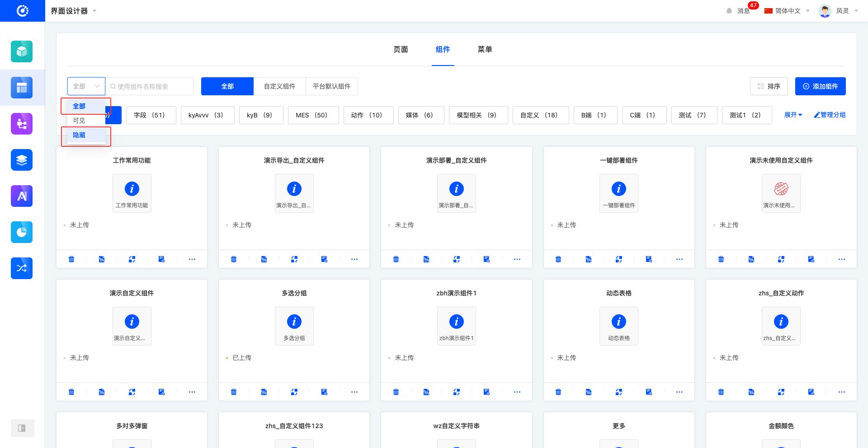The height and width of the screenshot is (448, 868).
Task: Choose 可见 option in the dropdown list
Action: tap(80, 121)
